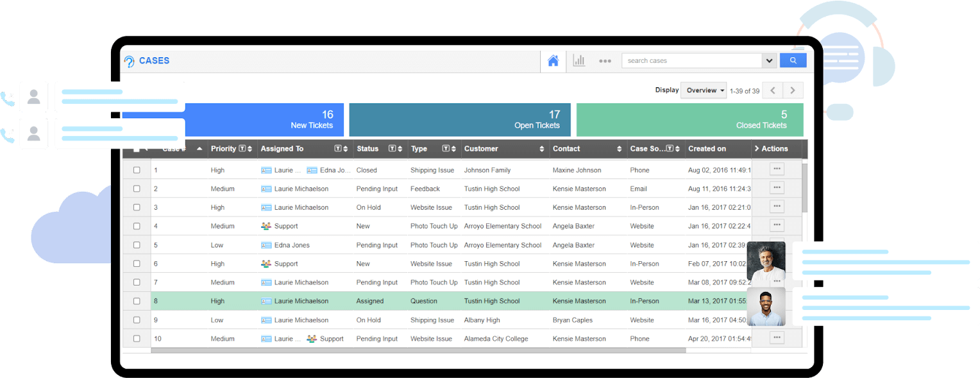Tick the checkbox for case 2
The width and height of the screenshot is (980, 378).
137,189
